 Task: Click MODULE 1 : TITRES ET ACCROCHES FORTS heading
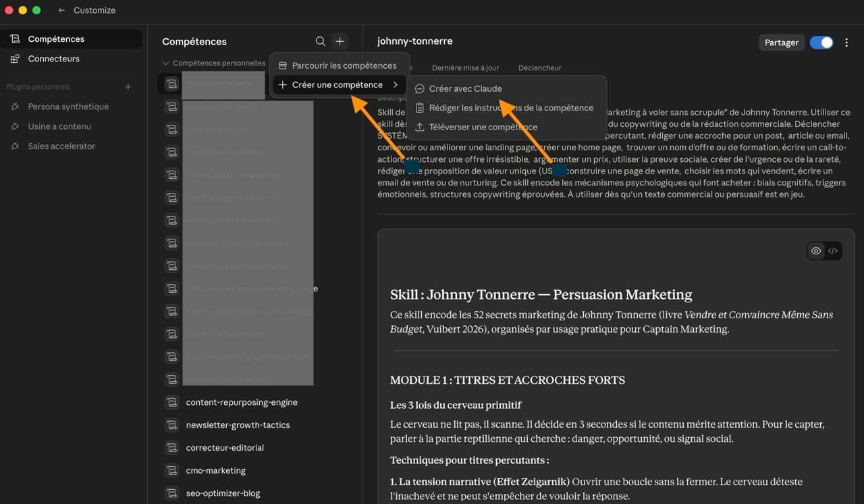coord(508,381)
